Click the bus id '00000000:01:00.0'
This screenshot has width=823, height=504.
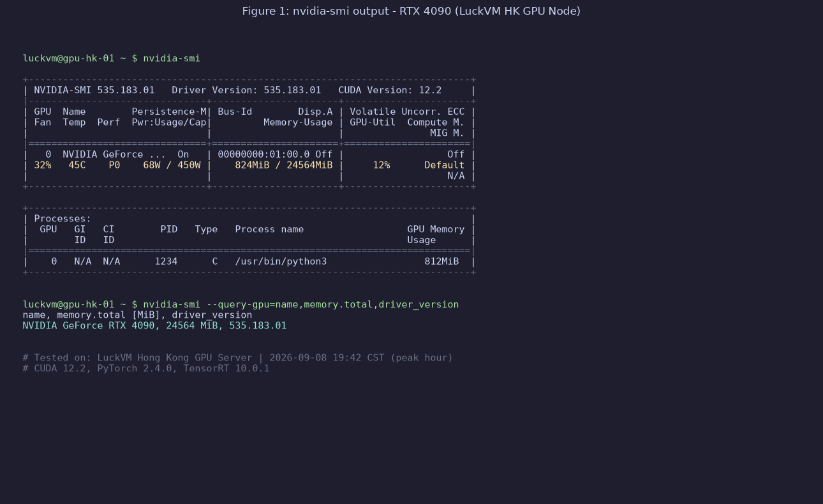click(263, 154)
